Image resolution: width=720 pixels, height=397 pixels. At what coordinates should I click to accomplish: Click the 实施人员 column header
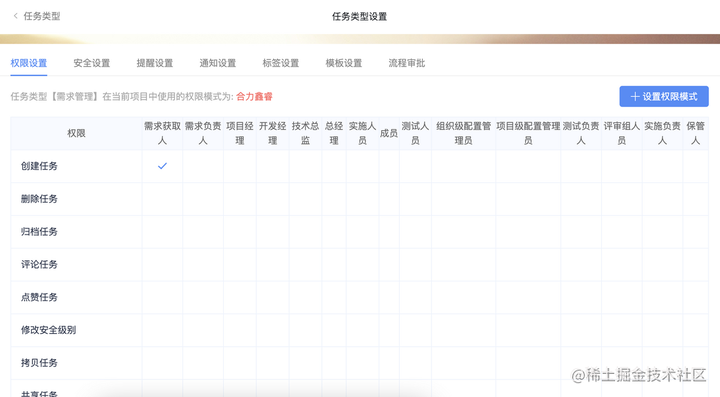(362, 133)
